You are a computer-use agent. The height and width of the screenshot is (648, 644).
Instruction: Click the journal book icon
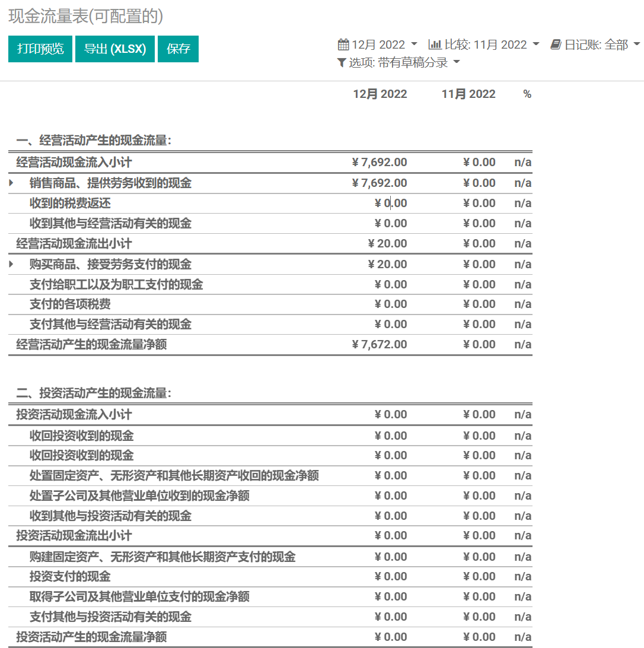click(x=556, y=45)
